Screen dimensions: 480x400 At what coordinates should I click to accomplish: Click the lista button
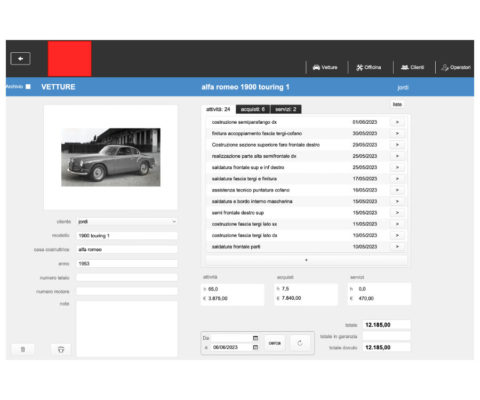click(397, 104)
